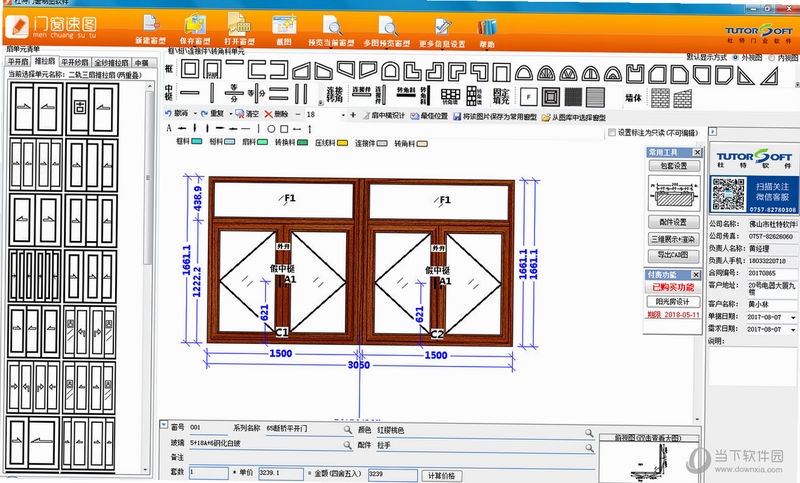Viewport: 800px width, 483px height.
Task: Click the 保存窗型 save icon
Action: tap(194, 24)
